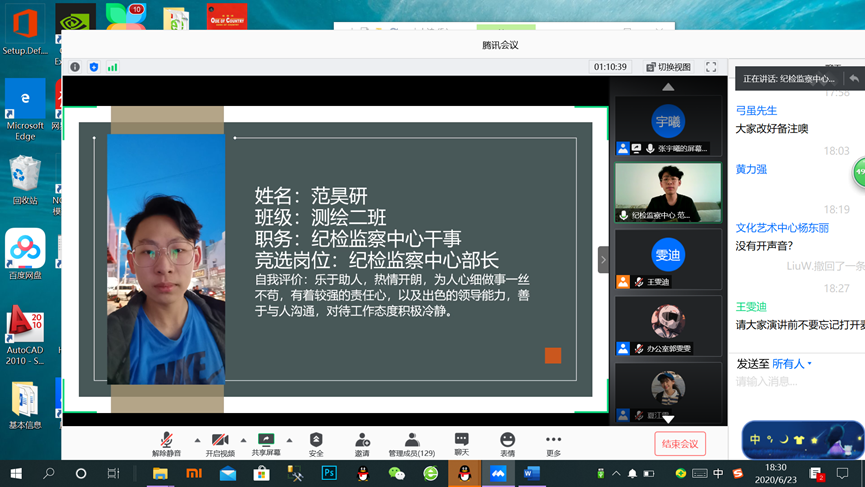The height and width of the screenshot is (487, 865).
Task: Open the 聊天 chat icon
Action: (461, 443)
